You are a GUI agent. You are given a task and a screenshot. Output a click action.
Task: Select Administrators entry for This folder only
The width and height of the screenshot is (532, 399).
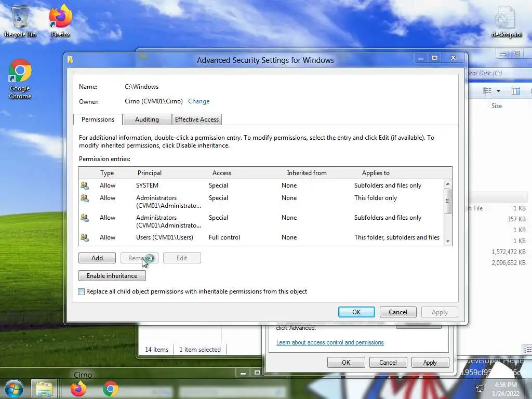261,202
